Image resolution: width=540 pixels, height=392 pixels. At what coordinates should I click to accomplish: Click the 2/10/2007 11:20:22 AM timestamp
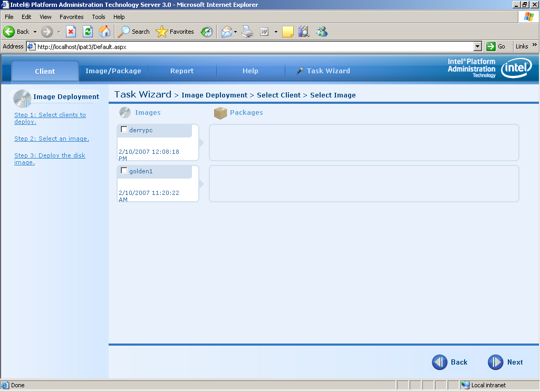[149, 196]
